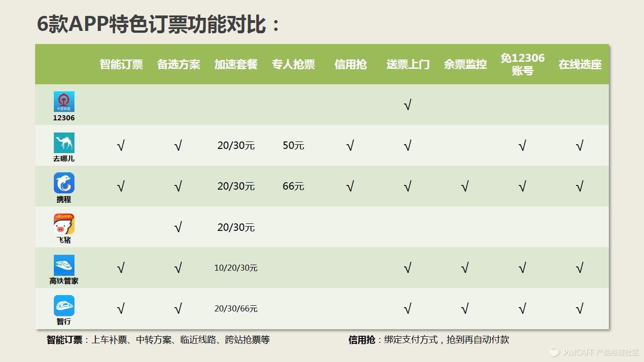
Task: Select the 余票监控 column header
Action: pyautogui.click(x=465, y=64)
